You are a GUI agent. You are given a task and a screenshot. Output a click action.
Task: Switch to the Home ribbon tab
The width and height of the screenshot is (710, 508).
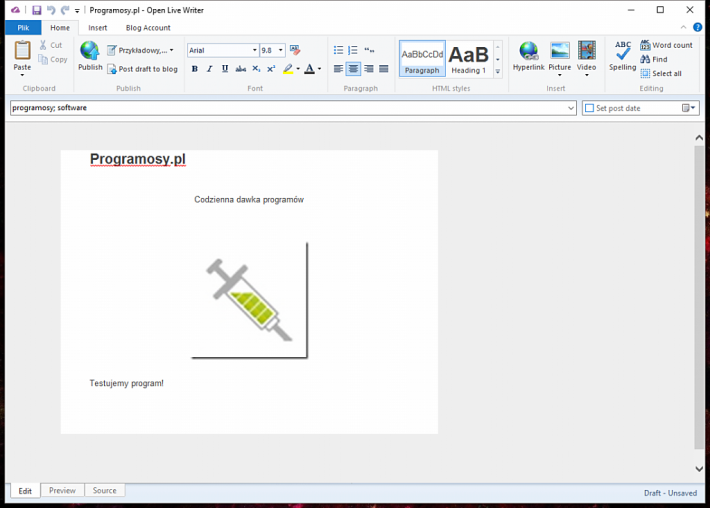tap(60, 28)
